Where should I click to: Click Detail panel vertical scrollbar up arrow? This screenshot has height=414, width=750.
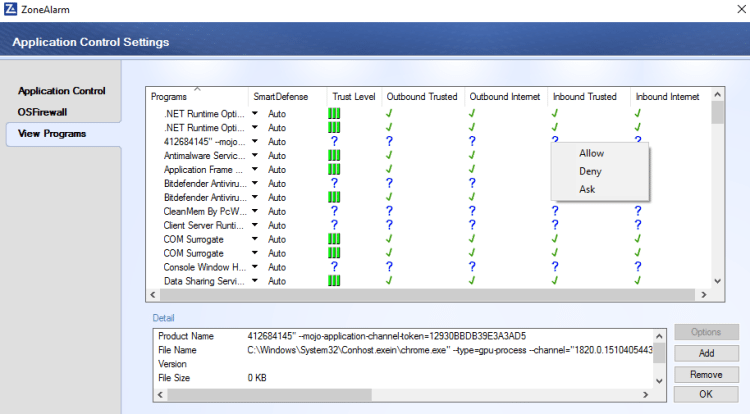pos(659,337)
